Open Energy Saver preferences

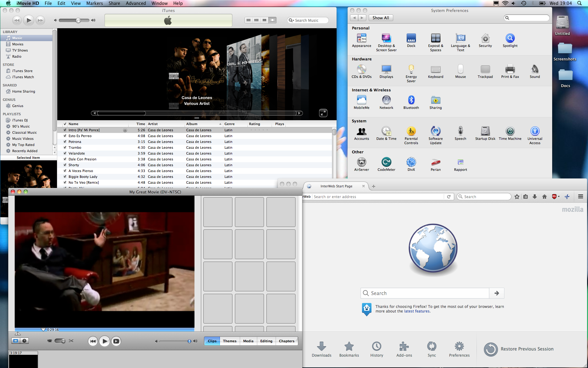click(411, 69)
